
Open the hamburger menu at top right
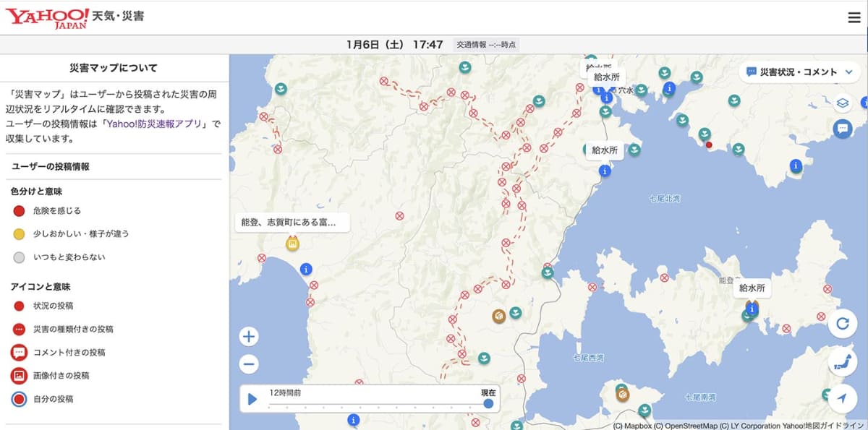[854, 17]
